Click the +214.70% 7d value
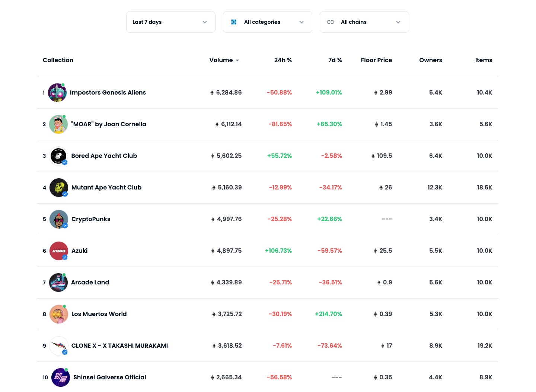536x392 pixels. [329, 314]
